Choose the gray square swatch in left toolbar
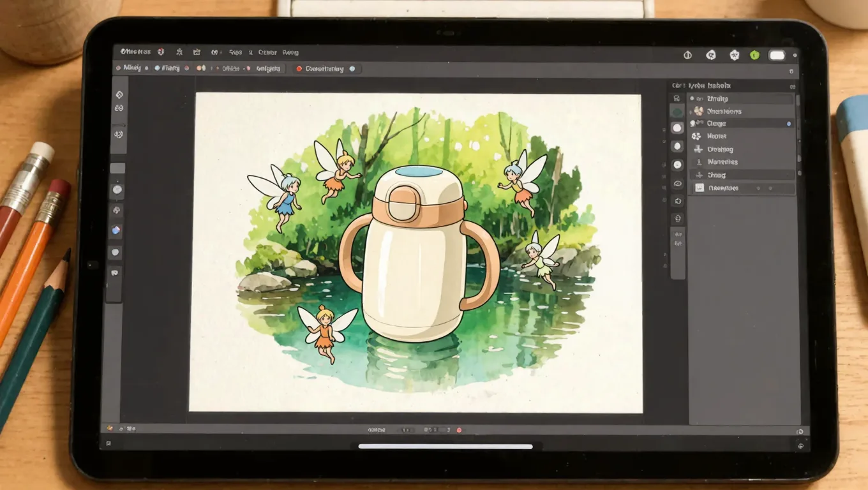Viewport: 868px width, 490px height. [117, 168]
